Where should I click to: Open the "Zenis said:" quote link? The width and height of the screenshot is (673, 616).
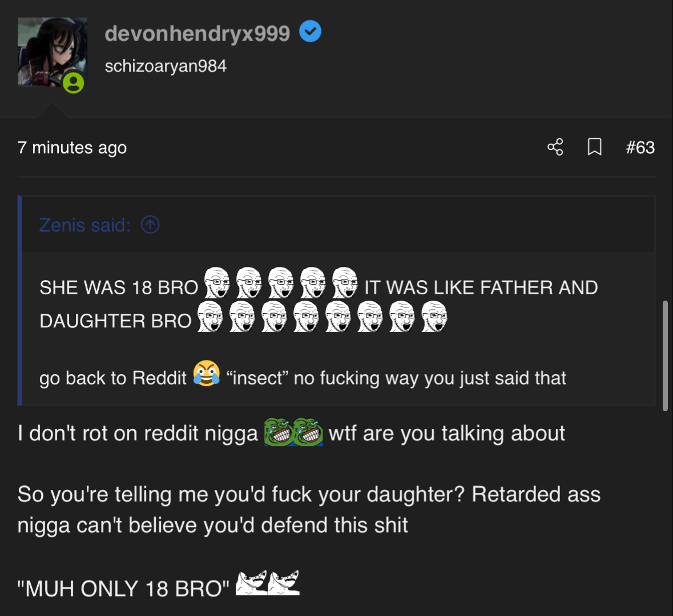click(x=85, y=225)
